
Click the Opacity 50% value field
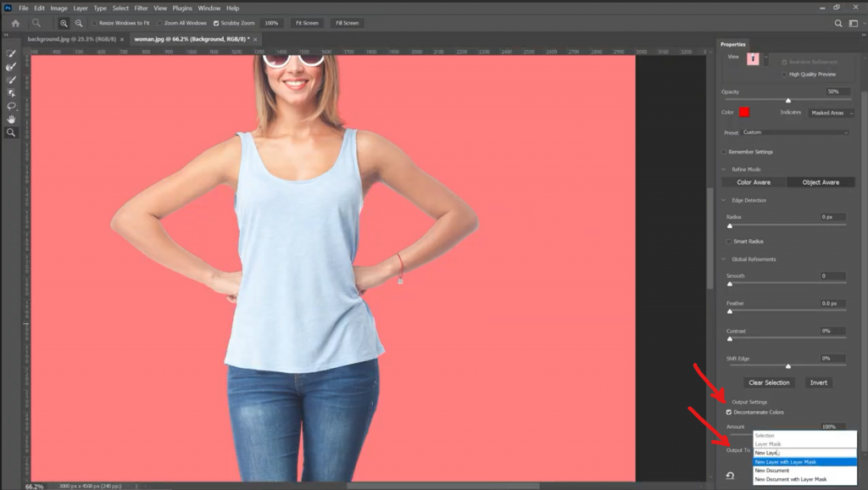click(837, 92)
